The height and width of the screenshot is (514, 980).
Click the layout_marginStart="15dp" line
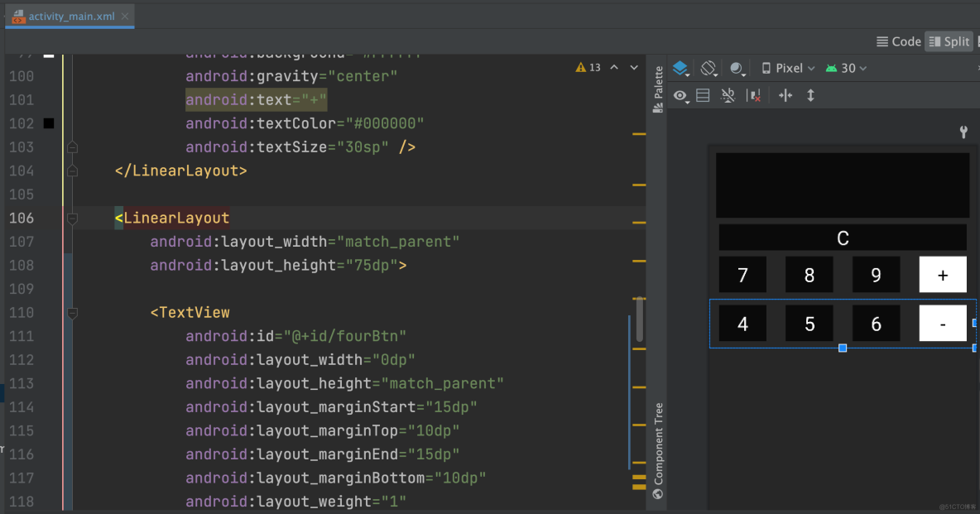(331, 407)
